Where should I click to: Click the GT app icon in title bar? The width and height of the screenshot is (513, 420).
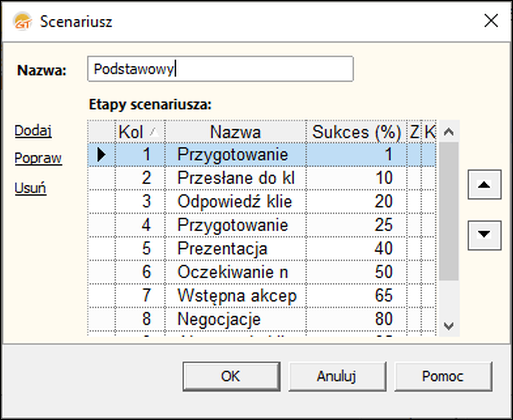(22, 21)
